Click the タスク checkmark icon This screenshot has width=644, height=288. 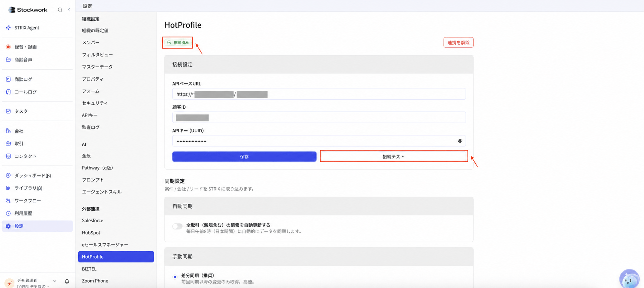8,111
